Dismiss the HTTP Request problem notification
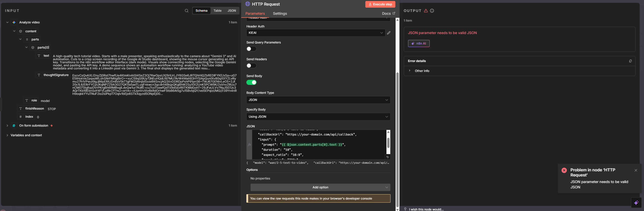The height and width of the screenshot is (211, 644). click(x=636, y=170)
